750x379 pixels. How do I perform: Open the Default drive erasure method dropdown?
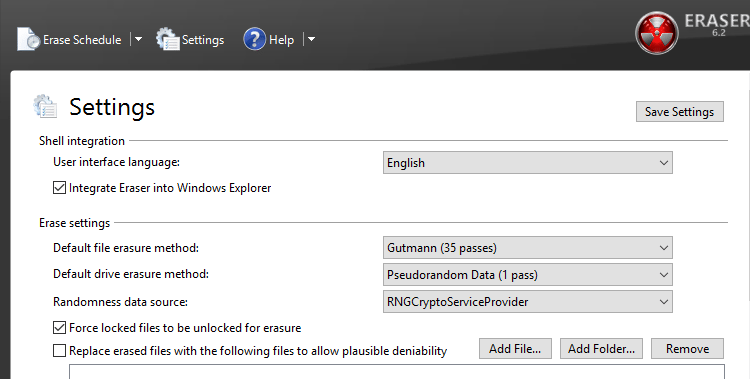tap(528, 275)
